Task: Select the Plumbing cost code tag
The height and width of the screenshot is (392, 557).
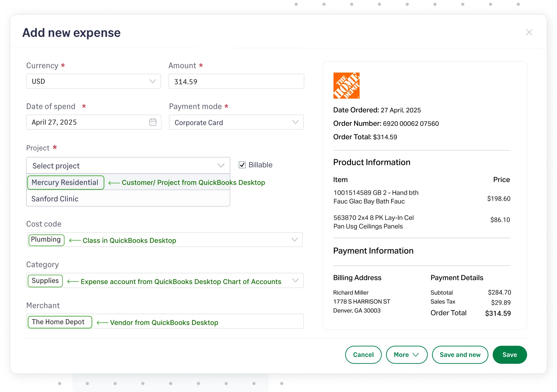Action: tap(46, 239)
